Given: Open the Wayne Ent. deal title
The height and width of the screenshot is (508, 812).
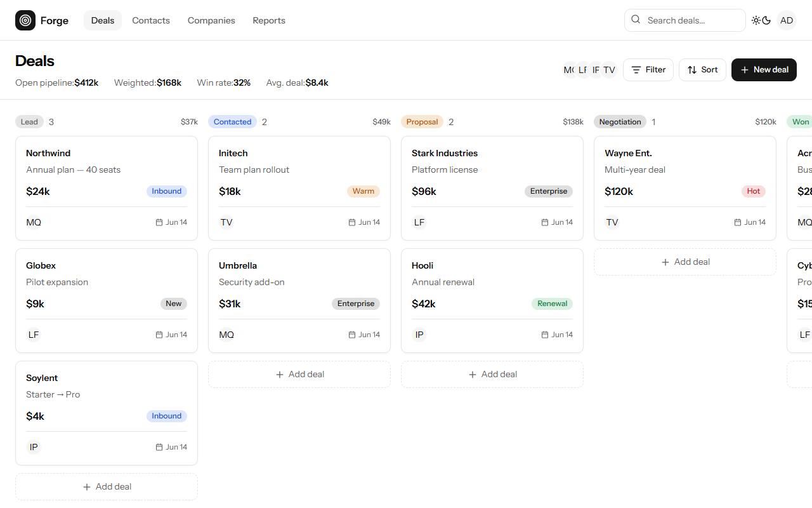Looking at the screenshot, I should click(628, 153).
